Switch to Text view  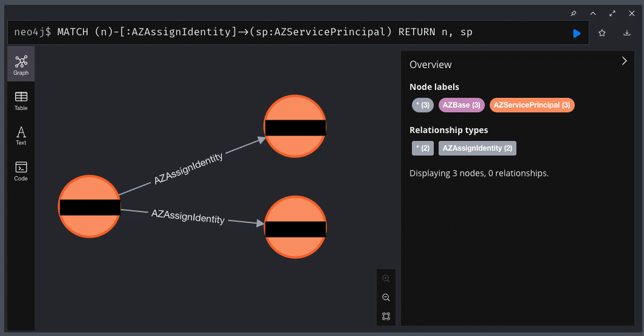click(x=21, y=135)
